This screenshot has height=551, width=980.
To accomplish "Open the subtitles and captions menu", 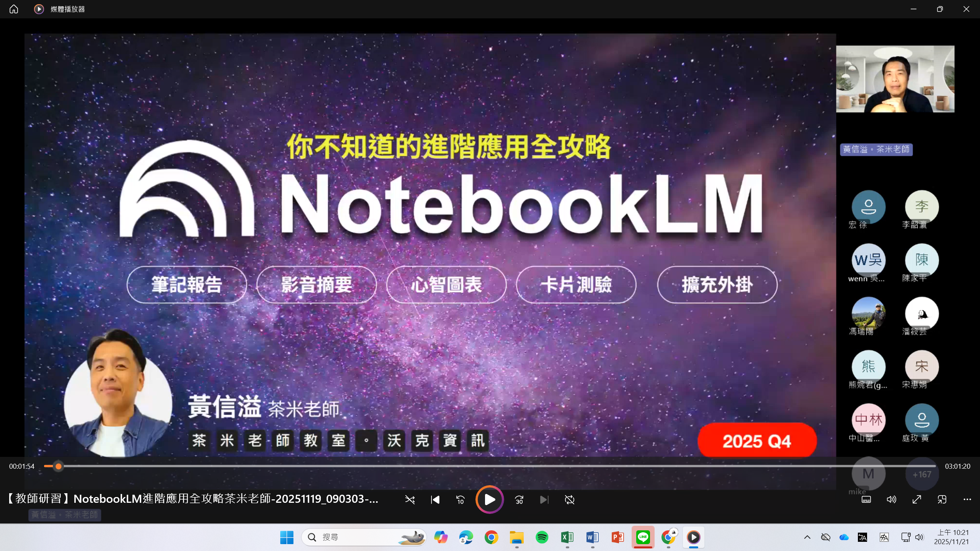I will [866, 499].
